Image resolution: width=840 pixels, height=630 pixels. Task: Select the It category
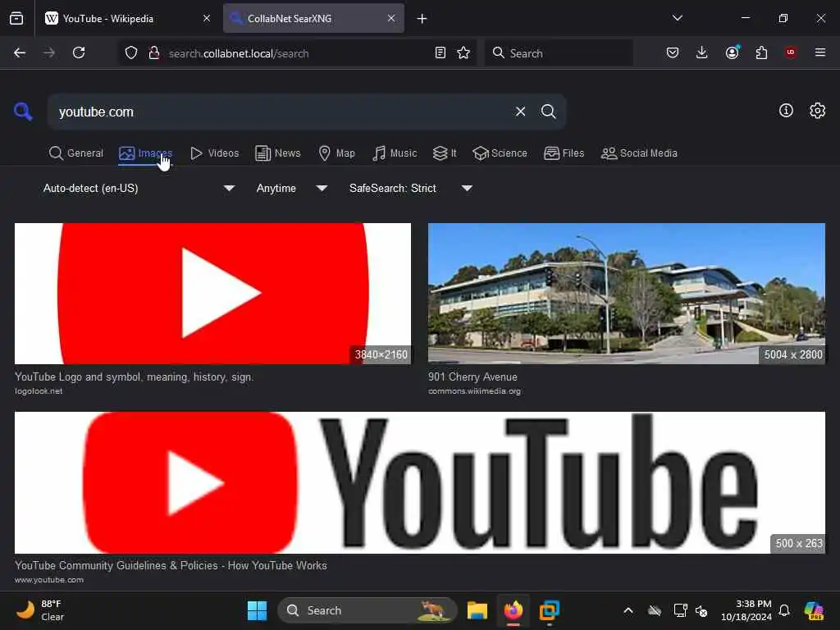[x=445, y=153]
